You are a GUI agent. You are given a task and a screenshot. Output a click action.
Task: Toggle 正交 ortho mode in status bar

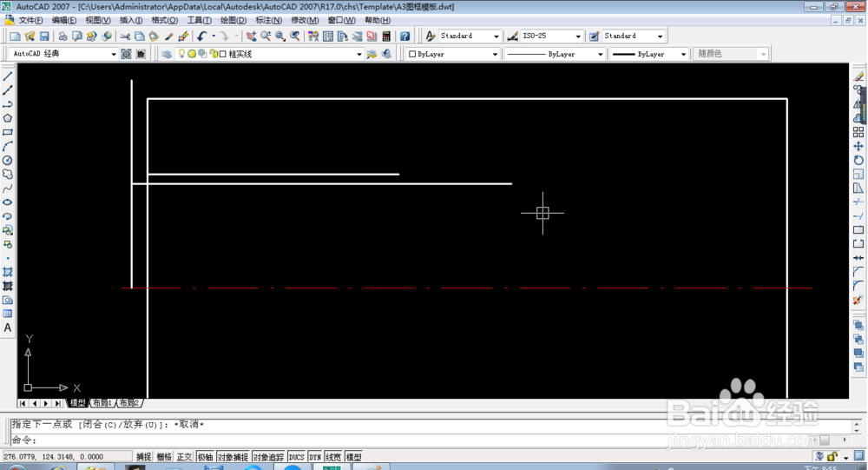click(x=184, y=457)
